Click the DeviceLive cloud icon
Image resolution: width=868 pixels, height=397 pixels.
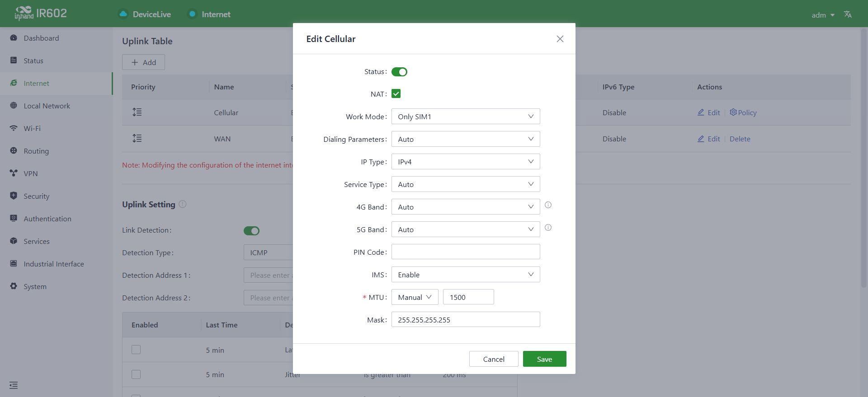[123, 14]
